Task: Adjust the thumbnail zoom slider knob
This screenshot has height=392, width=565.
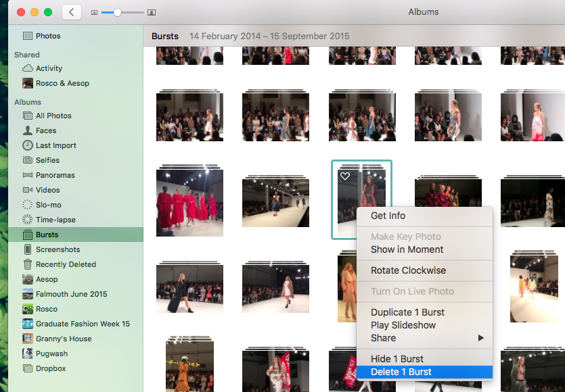Action: pos(117,13)
